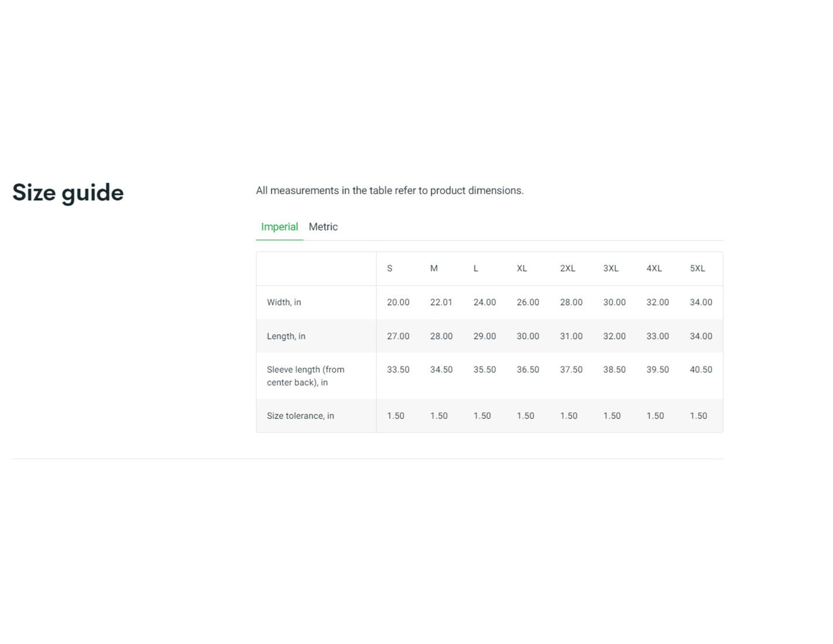The height and width of the screenshot is (644, 833).
Task: Click the 22.01 width value for M
Action: [x=441, y=302]
